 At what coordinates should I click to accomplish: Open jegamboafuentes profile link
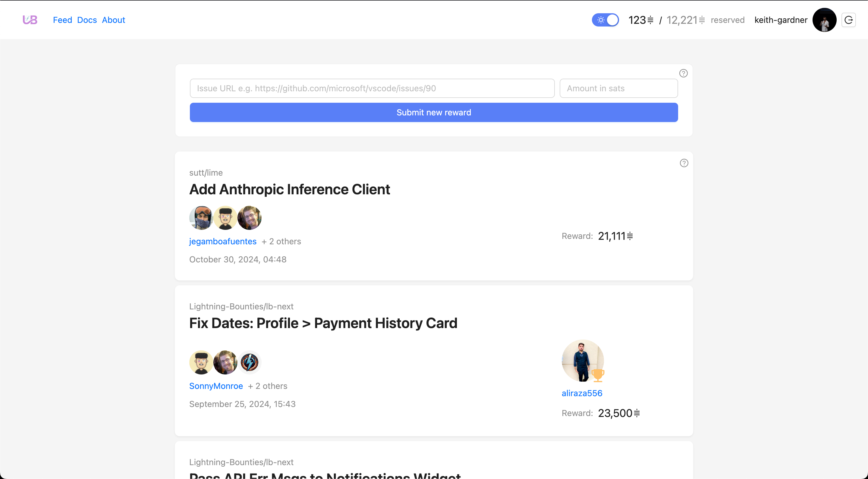[x=223, y=241]
